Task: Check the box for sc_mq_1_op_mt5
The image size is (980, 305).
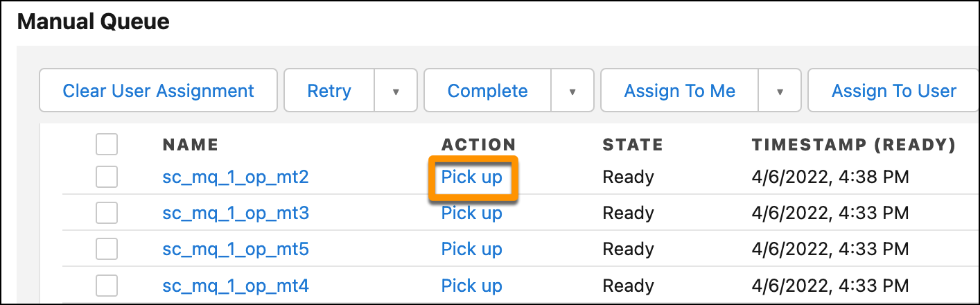Action: click(x=107, y=249)
